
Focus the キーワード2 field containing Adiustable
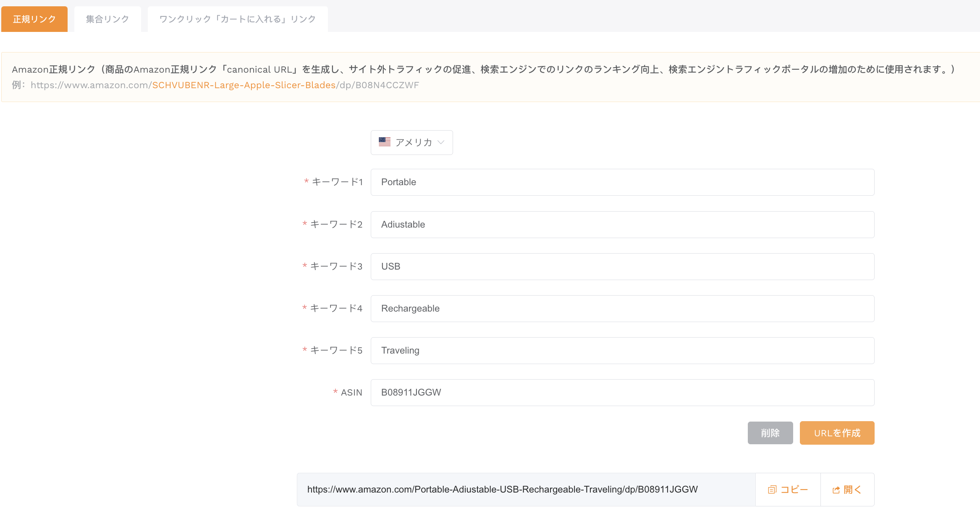622,225
